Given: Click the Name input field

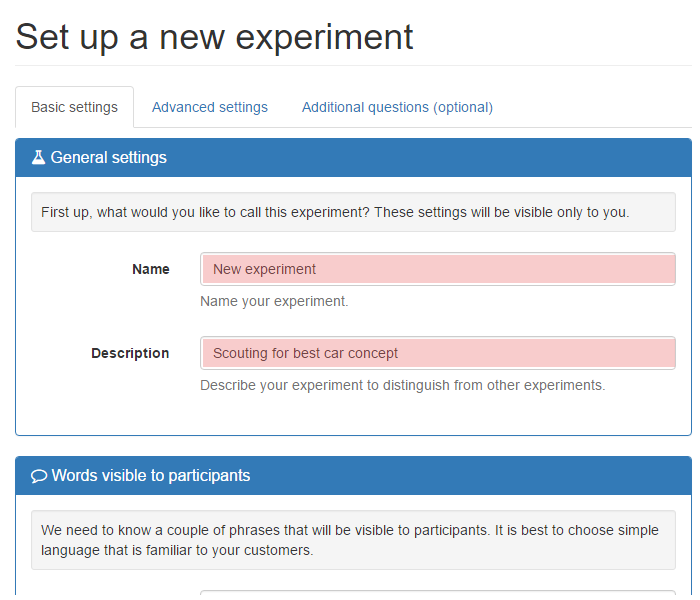Looking at the screenshot, I should (438, 269).
